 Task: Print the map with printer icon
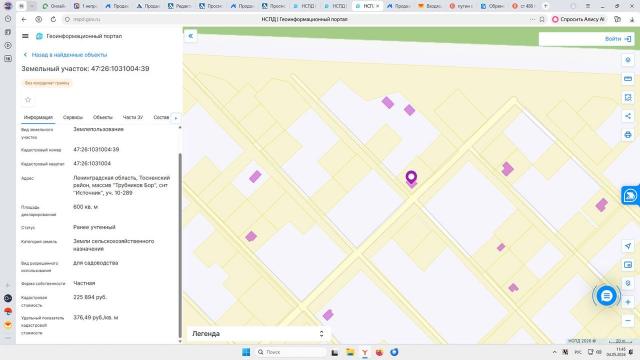(x=628, y=135)
